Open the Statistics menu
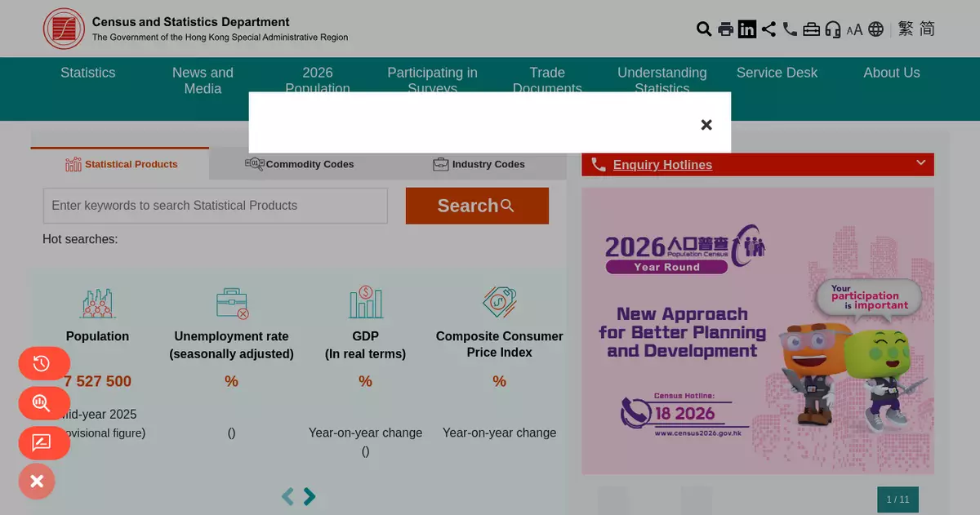Image resolution: width=980 pixels, height=515 pixels. (87, 73)
